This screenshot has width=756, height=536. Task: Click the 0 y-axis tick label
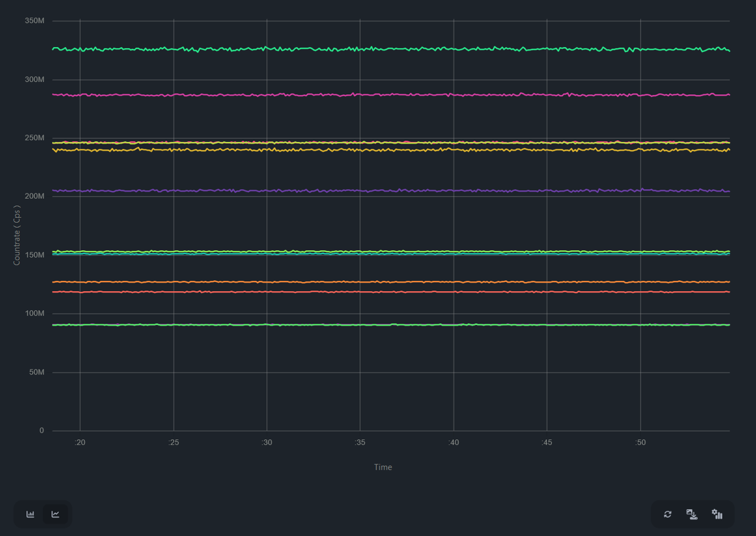point(42,431)
